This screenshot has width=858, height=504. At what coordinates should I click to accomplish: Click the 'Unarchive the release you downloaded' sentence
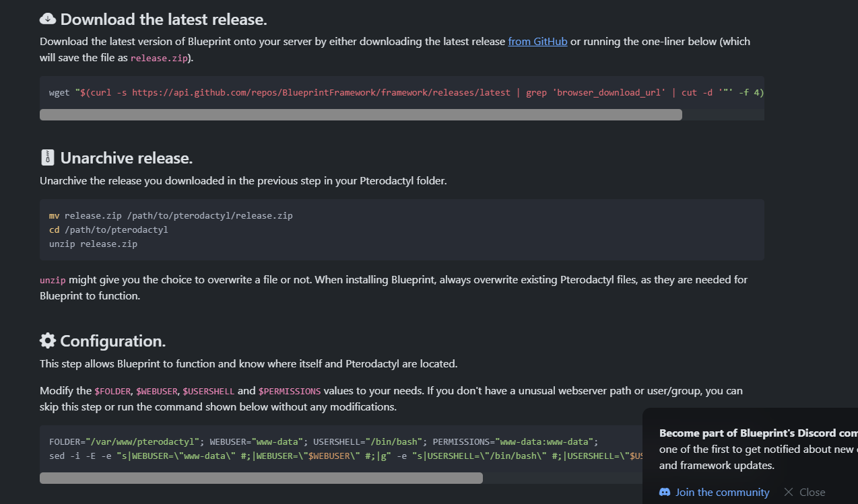click(243, 181)
